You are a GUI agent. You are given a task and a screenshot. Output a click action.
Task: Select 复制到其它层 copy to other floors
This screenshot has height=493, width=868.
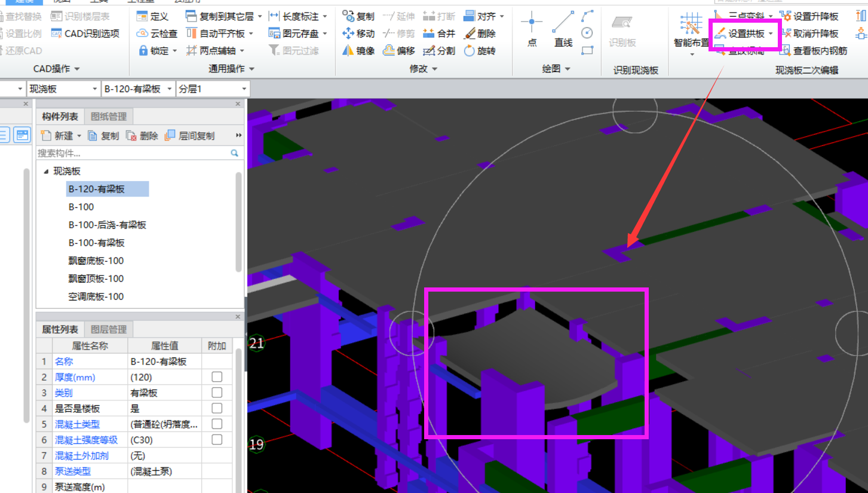point(219,16)
